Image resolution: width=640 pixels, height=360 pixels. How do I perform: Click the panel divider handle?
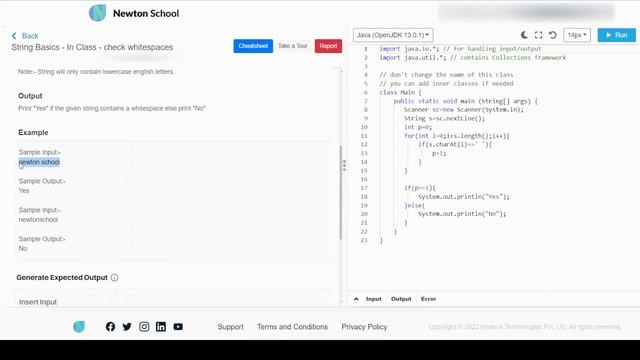click(344, 165)
